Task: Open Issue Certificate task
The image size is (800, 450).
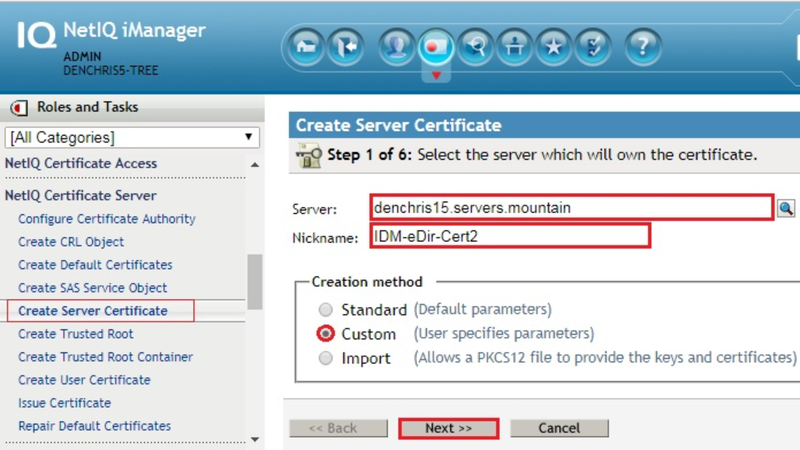Action: pyautogui.click(x=64, y=403)
